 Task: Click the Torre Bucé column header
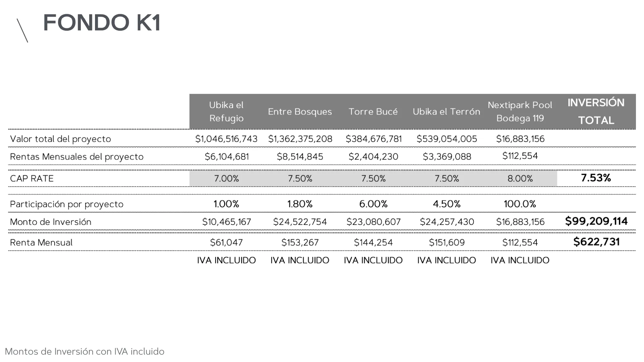click(x=373, y=112)
